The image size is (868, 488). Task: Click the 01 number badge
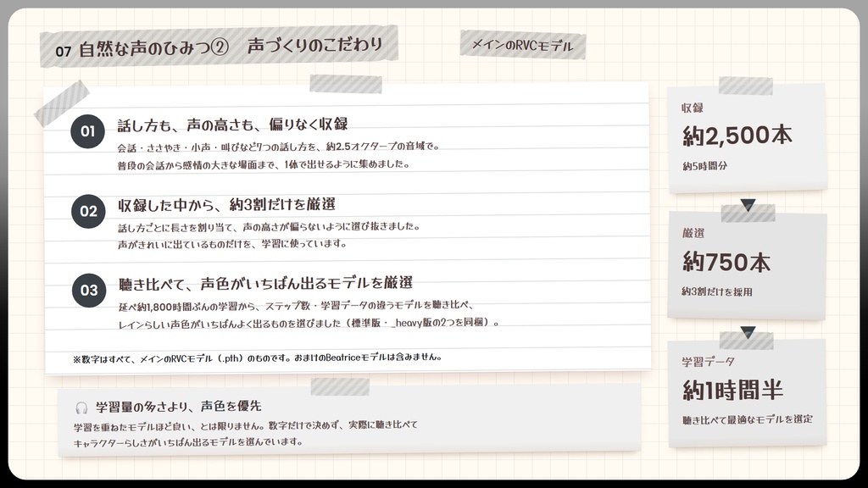pos(87,131)
